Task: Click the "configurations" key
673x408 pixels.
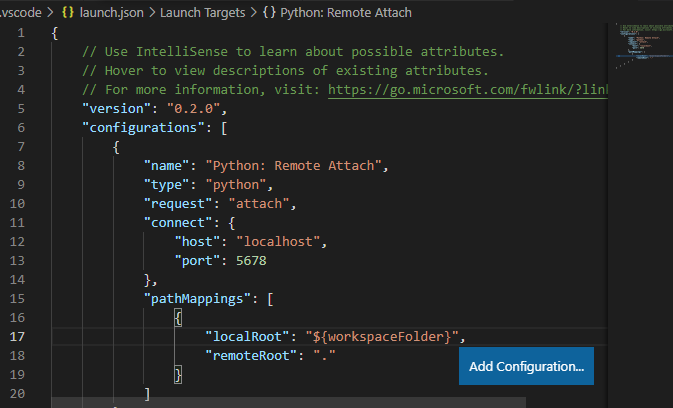Action: coord(143,127)
